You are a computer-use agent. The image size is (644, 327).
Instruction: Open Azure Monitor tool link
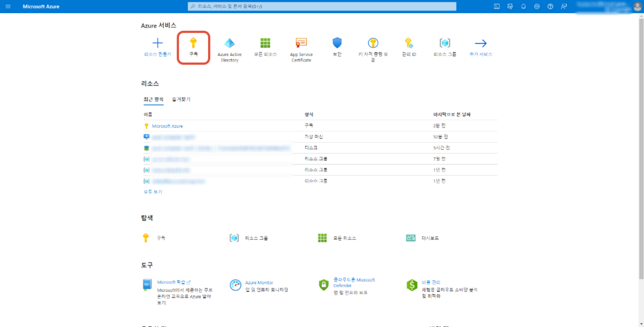[x=259, y=283]
